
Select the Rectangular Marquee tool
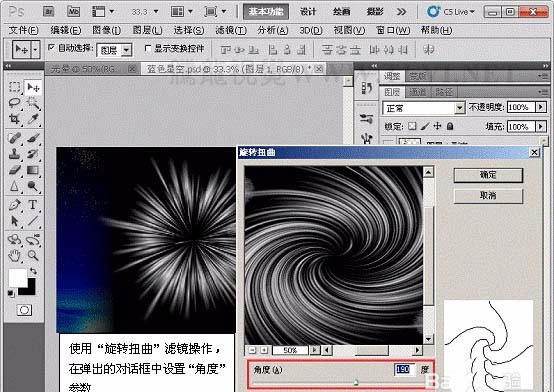(x=14, y=87)
